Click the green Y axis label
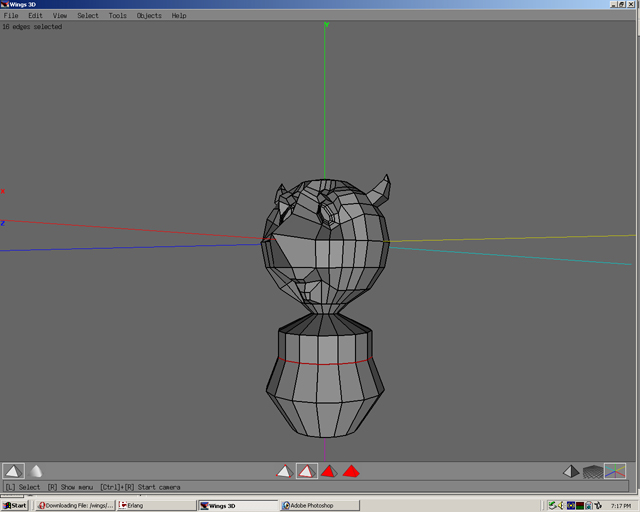The image size is (640, 512). click(x=327, y=24)
